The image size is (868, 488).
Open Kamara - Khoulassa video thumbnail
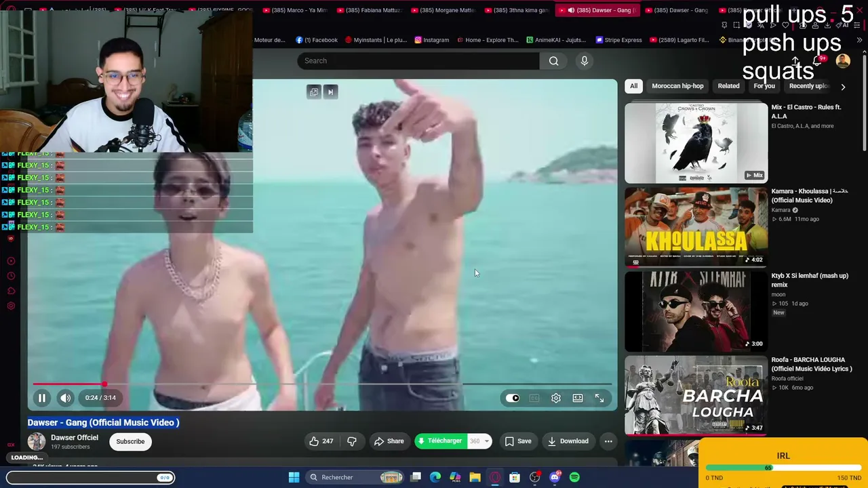(696, 227)
